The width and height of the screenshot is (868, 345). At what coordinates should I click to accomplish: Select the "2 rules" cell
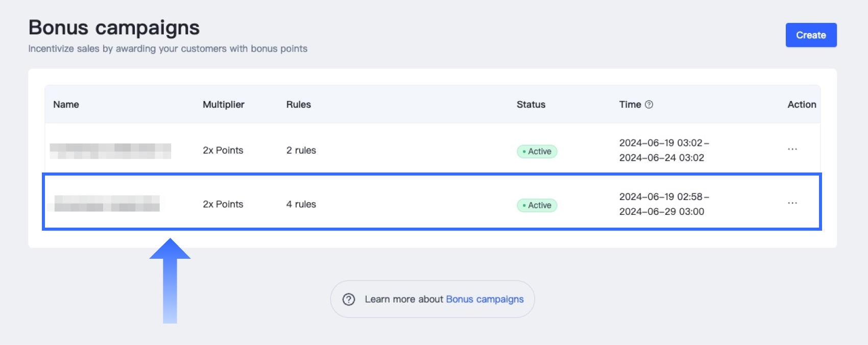tap(301, 151)
